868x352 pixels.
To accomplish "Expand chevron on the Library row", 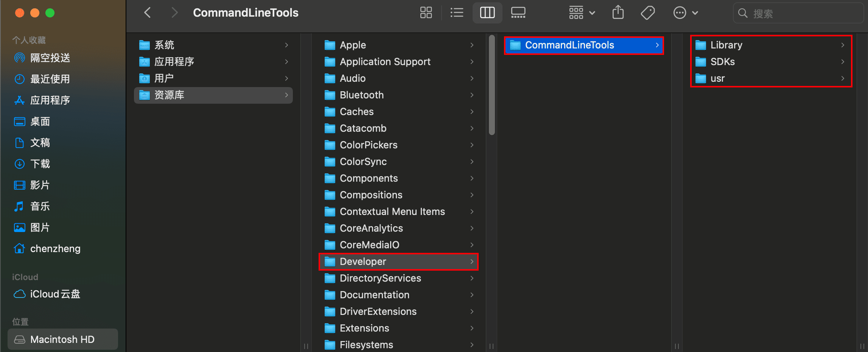I will 843,45.
